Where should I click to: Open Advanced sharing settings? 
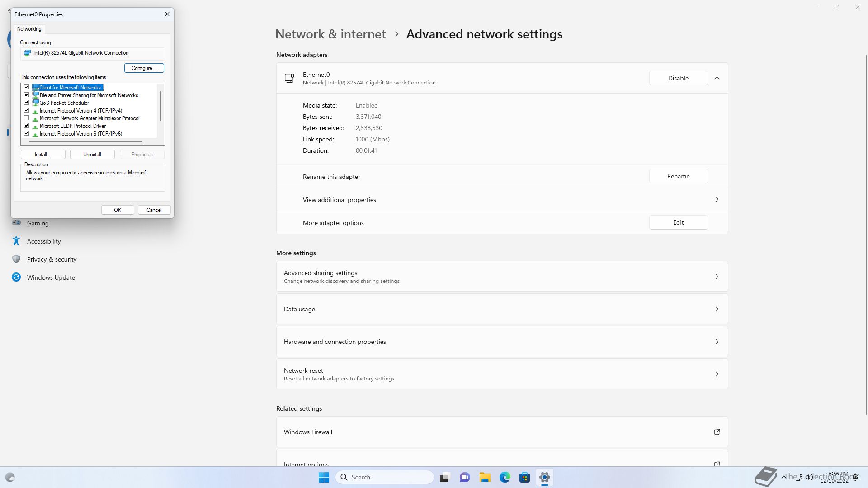pyautogui.click(x=502, y=277)
